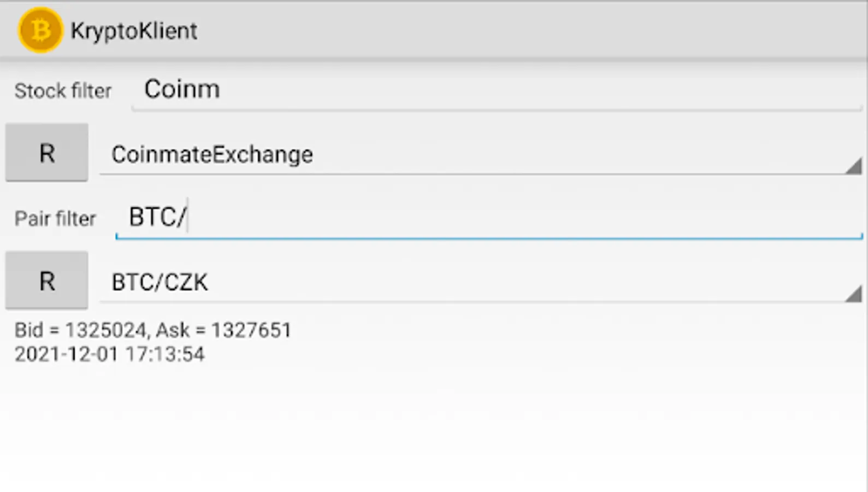The width and height of the screenshot is (868, 492).
Task: Click the underline of the Stock filter field
Action: tap(492, 110)
